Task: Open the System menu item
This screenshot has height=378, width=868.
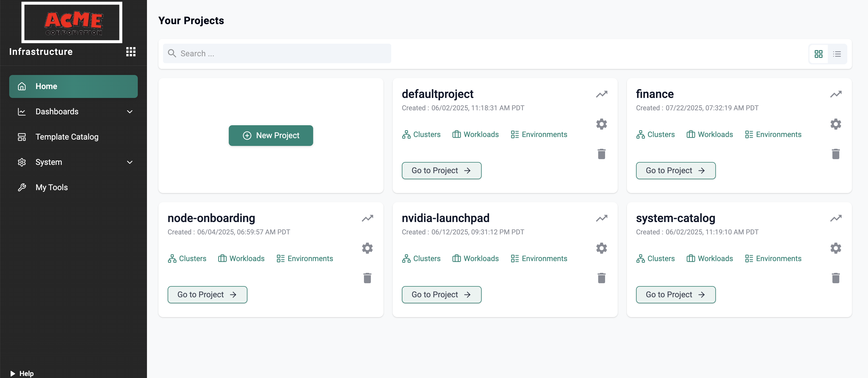Action: (x=73, y=162)
